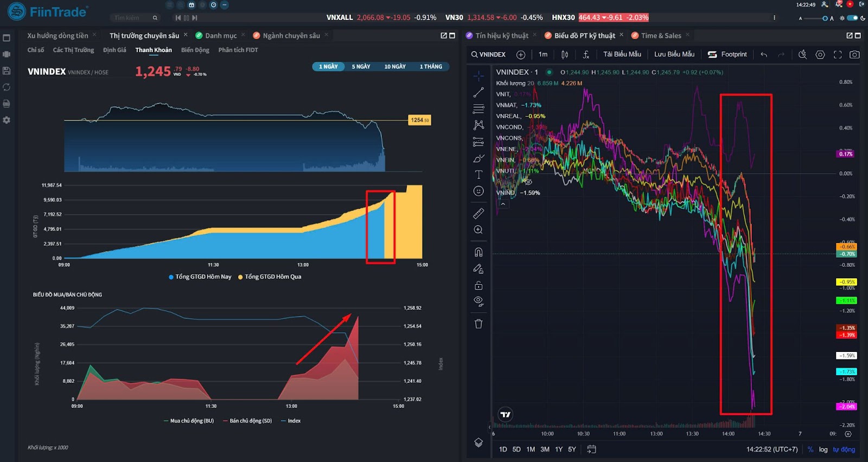Toggle the light/dark theme switch
Screen dimensions: 868x462
pyautogui.click(x=852, y=18)
